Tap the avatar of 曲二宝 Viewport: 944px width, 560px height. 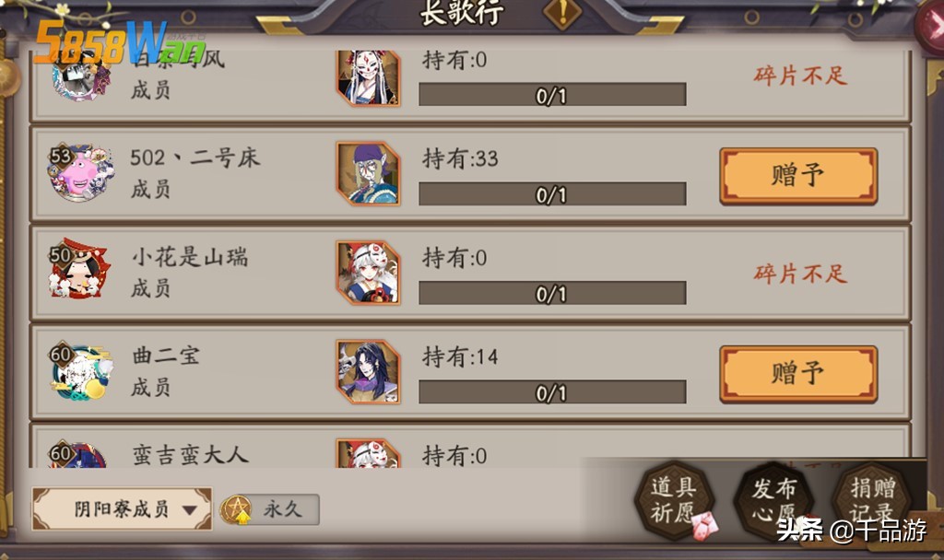point(80,371)
